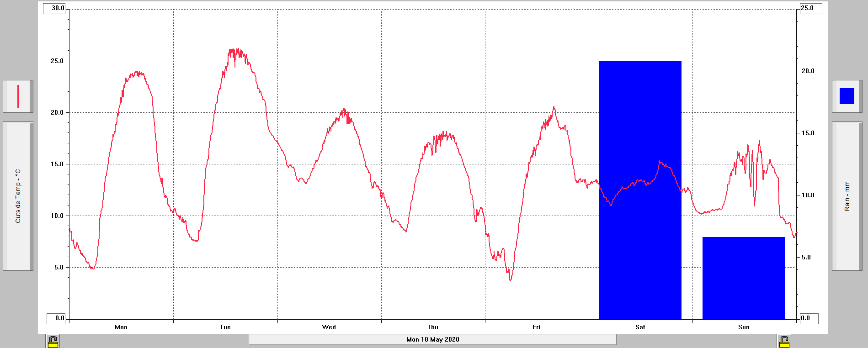Click the padlock icon at bottom right
The width and height of the screenshot is (868, 348).
[784, 341]
